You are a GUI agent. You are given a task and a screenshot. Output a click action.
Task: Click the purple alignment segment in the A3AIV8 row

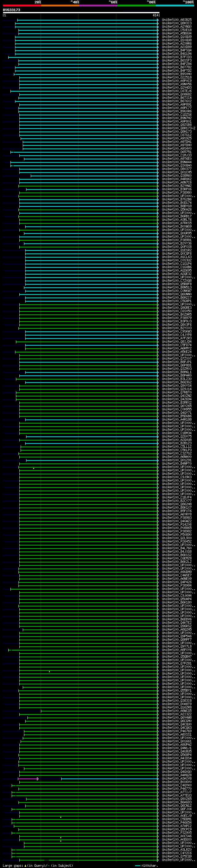pos(28,779)
